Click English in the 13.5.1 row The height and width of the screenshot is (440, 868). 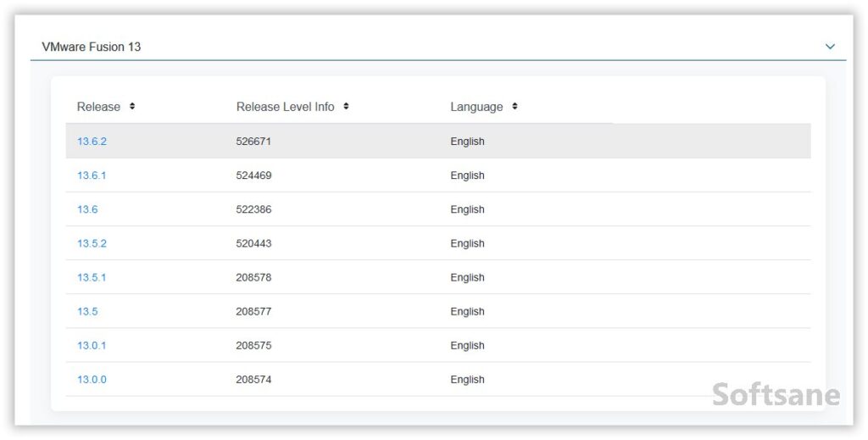[467, 278]
